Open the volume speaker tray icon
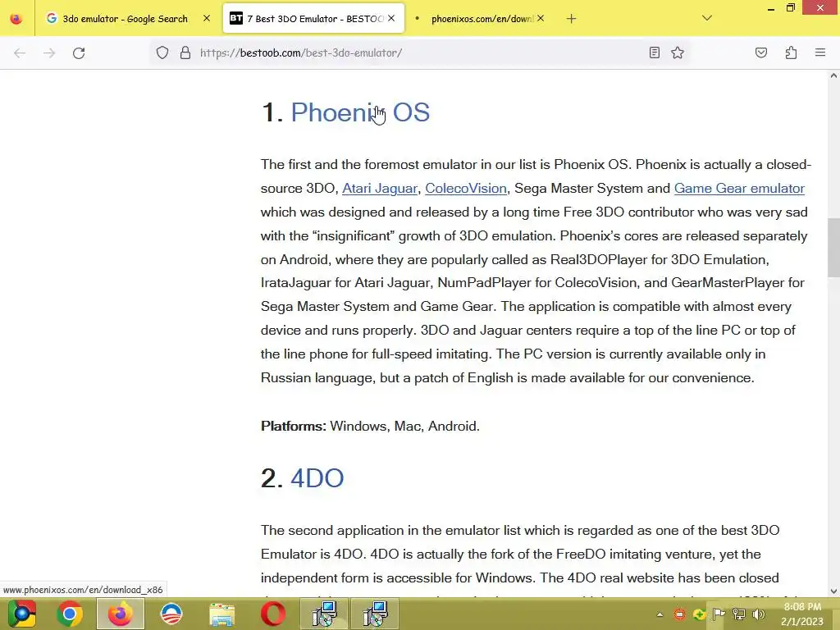This screenshot has width=840, height=630. (x=759, y=614)
